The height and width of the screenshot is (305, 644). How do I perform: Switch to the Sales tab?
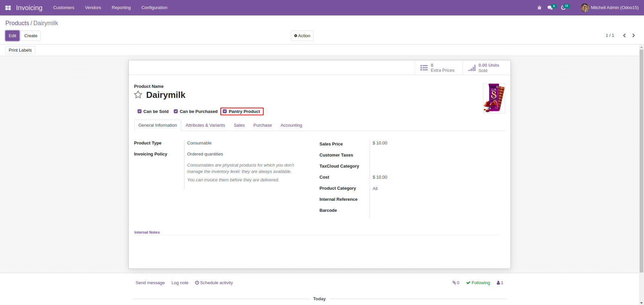point(239,125)
